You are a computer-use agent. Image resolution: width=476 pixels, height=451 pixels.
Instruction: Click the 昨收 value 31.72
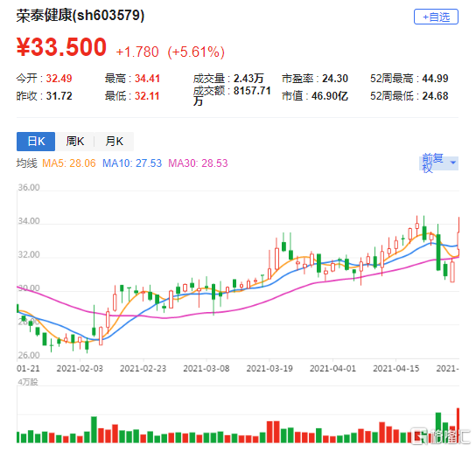(59, 96)
